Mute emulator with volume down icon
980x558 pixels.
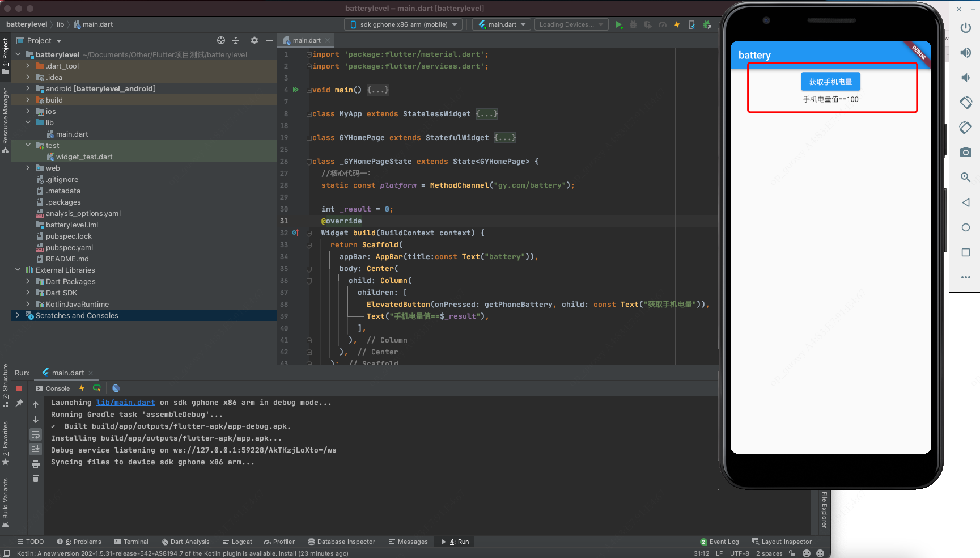[965, 78]
